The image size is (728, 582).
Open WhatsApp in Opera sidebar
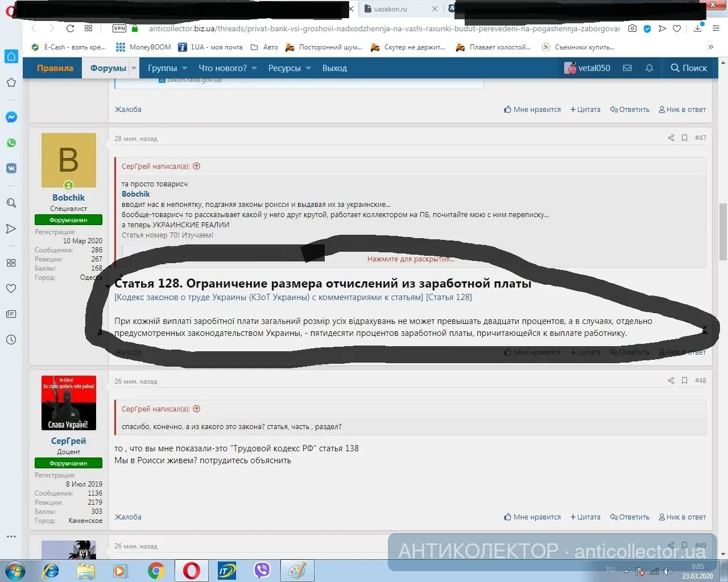11,143
